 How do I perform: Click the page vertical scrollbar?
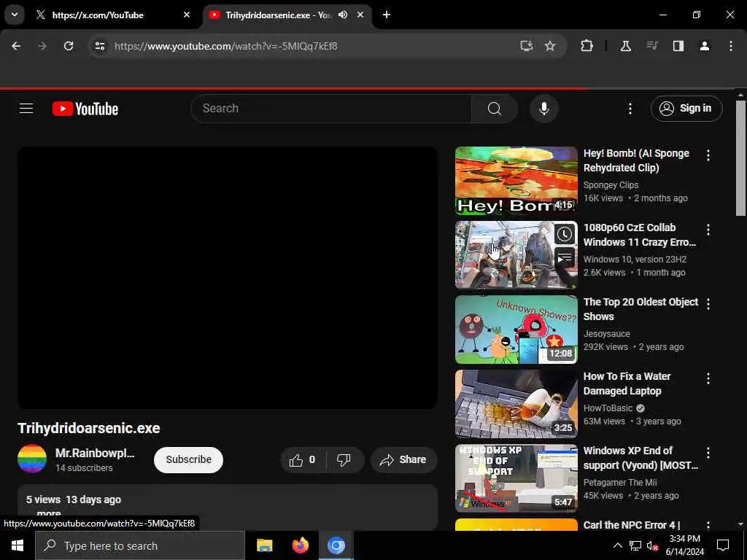tap(740, 157)
